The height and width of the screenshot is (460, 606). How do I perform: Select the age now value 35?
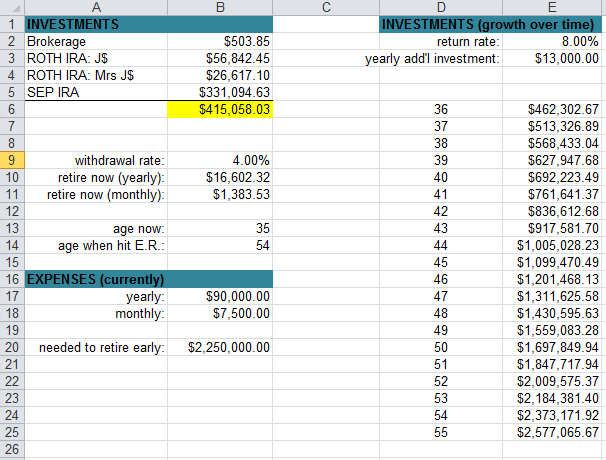(220, 228)
